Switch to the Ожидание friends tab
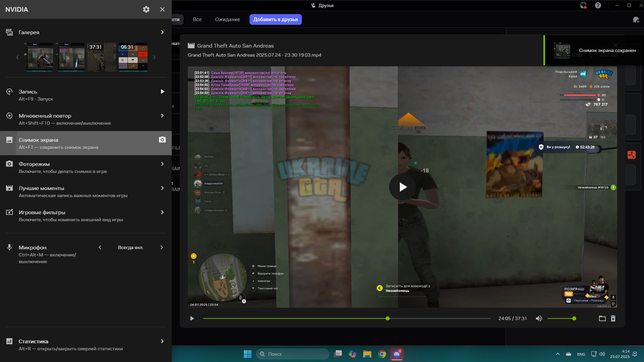 227,19
